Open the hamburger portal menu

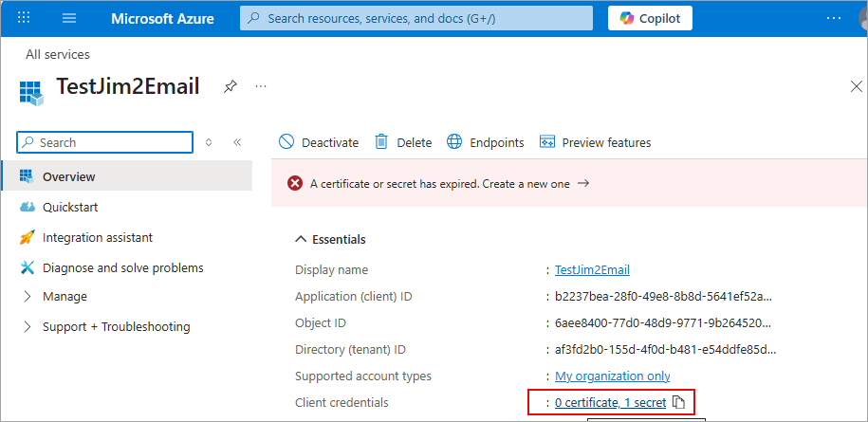69,18
